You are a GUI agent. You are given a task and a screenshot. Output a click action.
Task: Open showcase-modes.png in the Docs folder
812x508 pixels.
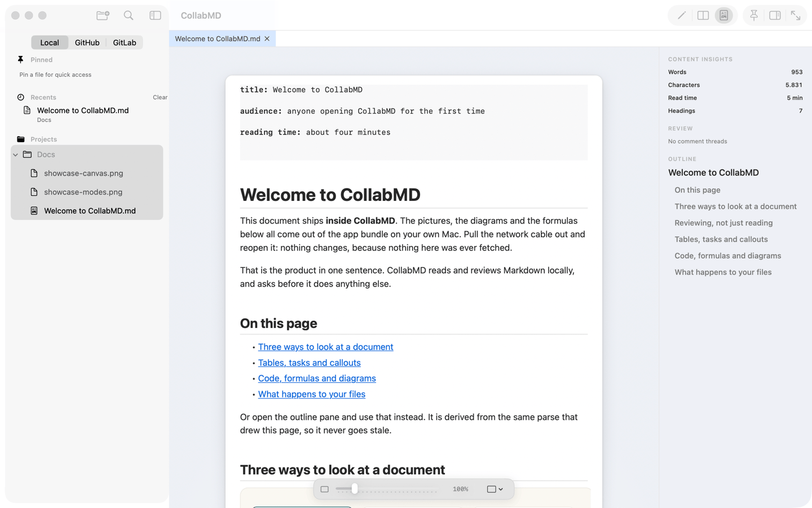(x=87, y=192)
